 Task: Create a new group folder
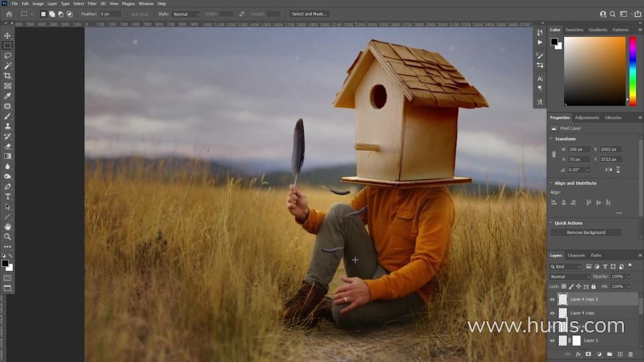tap(610, 354)
